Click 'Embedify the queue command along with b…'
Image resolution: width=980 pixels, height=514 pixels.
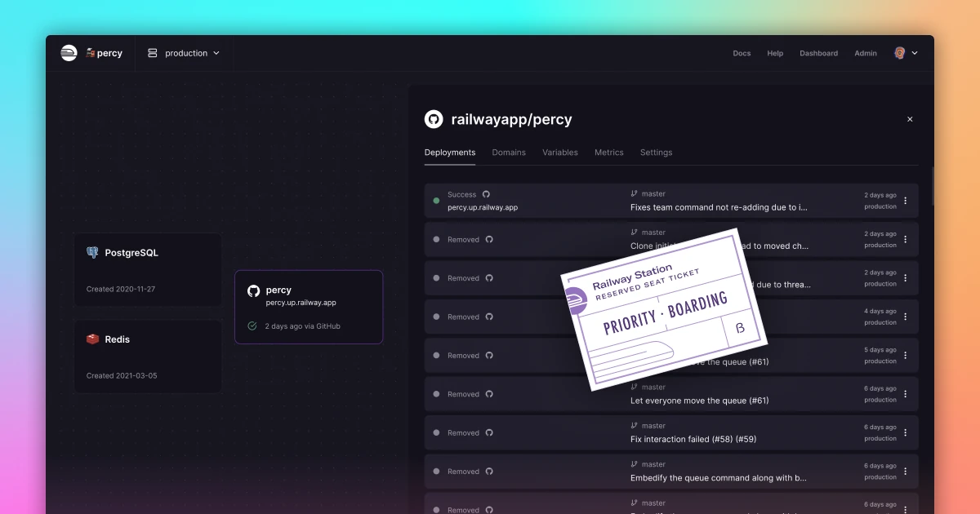coord(719,478)
